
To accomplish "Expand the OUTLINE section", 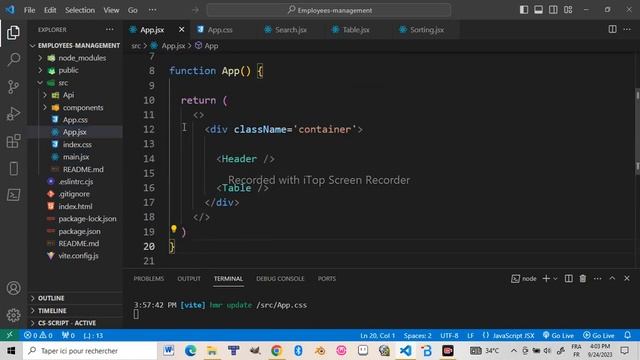I will click(x=75, y=298).
